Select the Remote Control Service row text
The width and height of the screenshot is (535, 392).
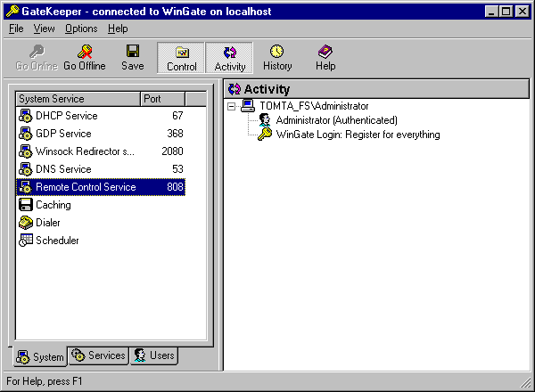86,187
